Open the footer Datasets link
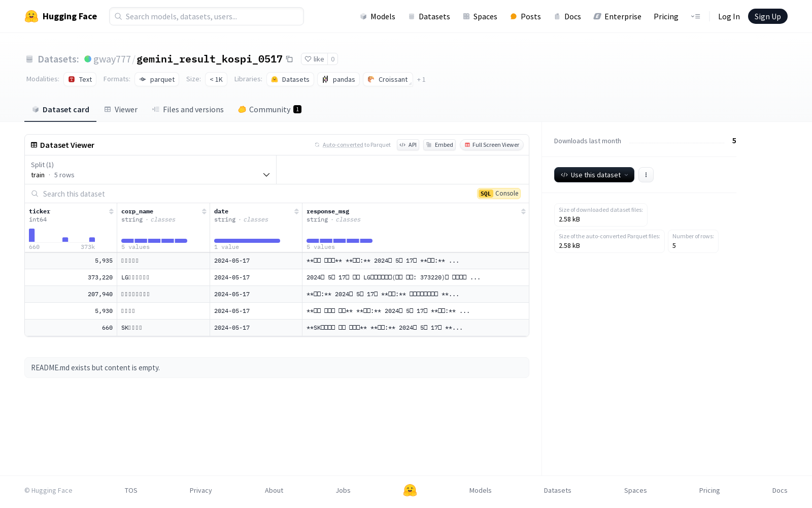Screen dimensions: 812x508 pos(557,490)
